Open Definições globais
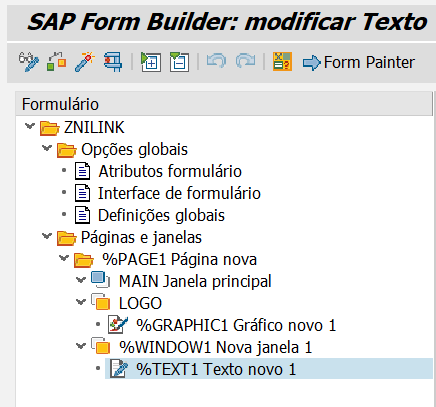The image size is (436, 407). click(x=161, y=216)
